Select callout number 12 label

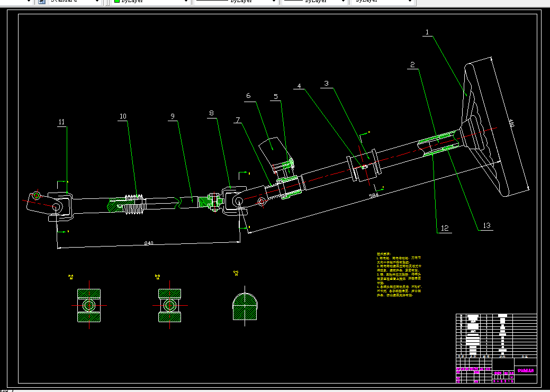[445, 228]
